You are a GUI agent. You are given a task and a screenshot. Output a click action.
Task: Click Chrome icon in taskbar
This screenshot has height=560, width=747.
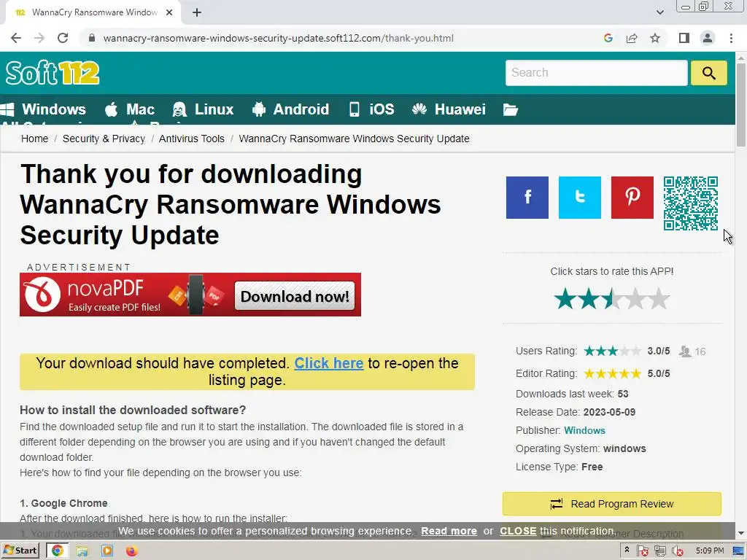(57, 551)
